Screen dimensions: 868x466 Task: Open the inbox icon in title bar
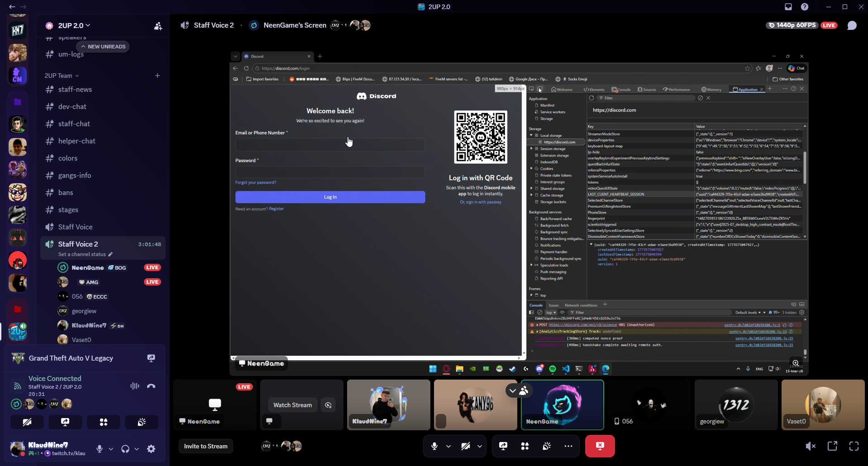click(x=788, y=7)
